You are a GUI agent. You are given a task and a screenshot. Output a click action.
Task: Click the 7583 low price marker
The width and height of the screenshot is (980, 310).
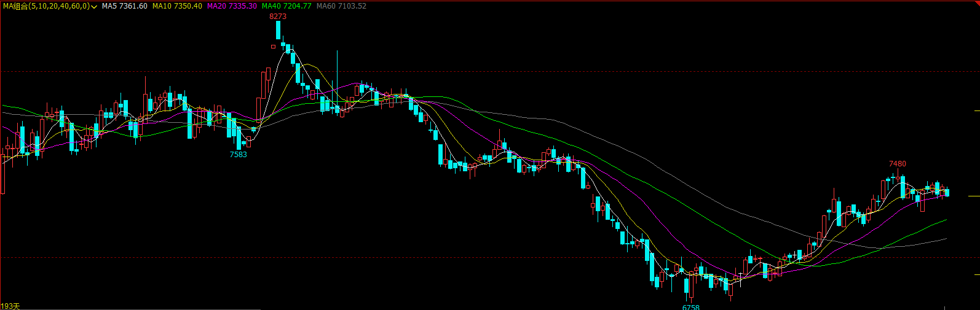pyautogui.click(x=239, y=155)
